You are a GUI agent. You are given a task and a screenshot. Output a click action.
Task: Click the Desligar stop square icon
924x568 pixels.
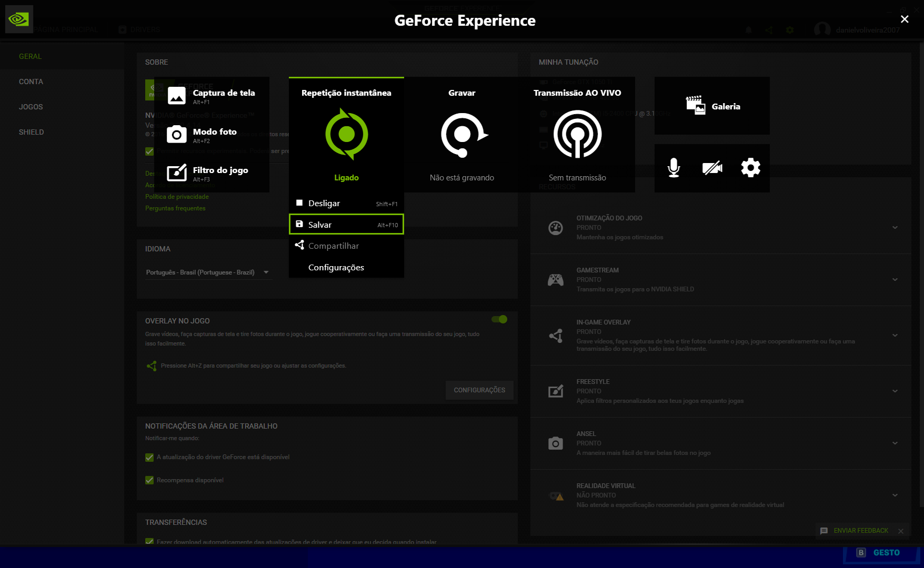pyautogui.click(x=299, y=203)
